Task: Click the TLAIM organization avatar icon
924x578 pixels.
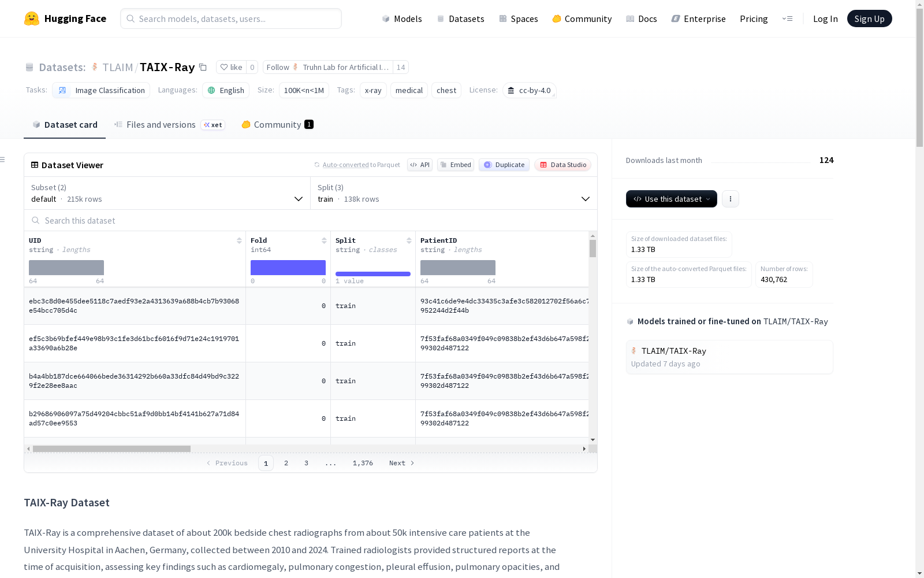Action: coord(95,67)
